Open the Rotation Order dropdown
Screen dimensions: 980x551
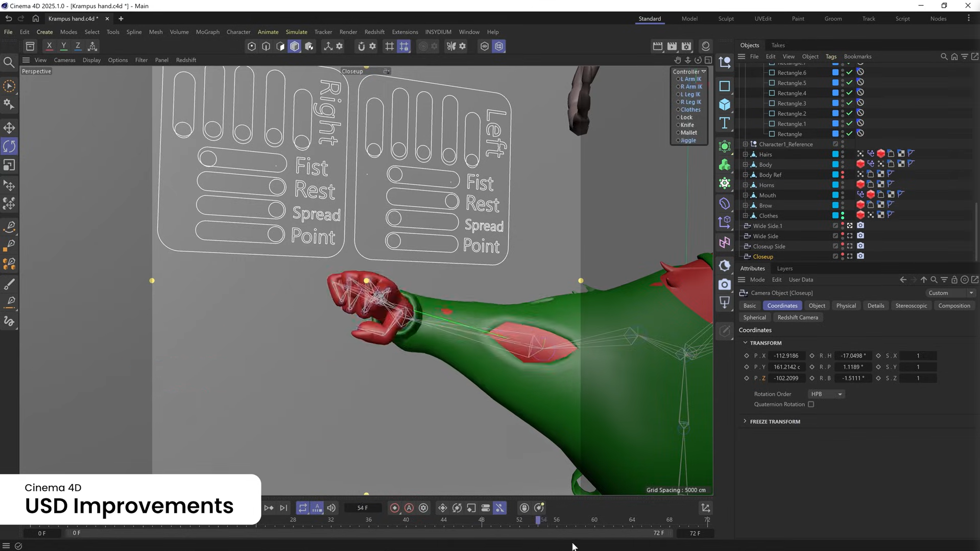click(826, 394)
